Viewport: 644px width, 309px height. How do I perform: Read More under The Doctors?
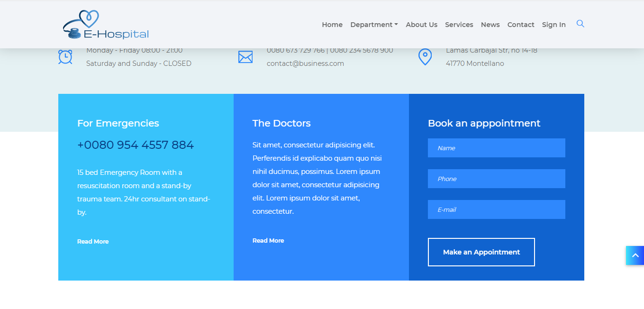pos(268,241)
